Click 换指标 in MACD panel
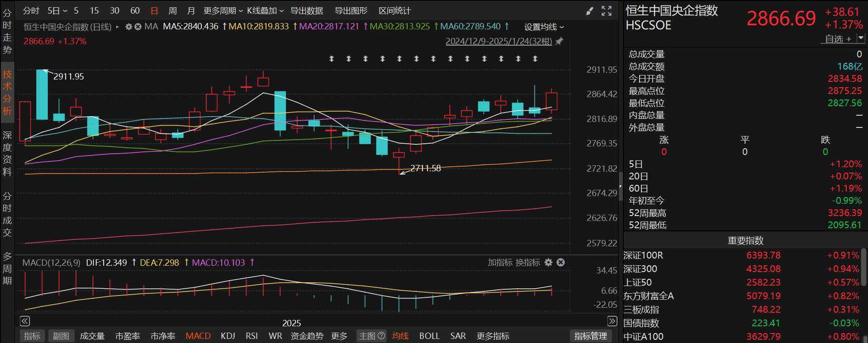The image size is (868, 343). coord(528,262)
